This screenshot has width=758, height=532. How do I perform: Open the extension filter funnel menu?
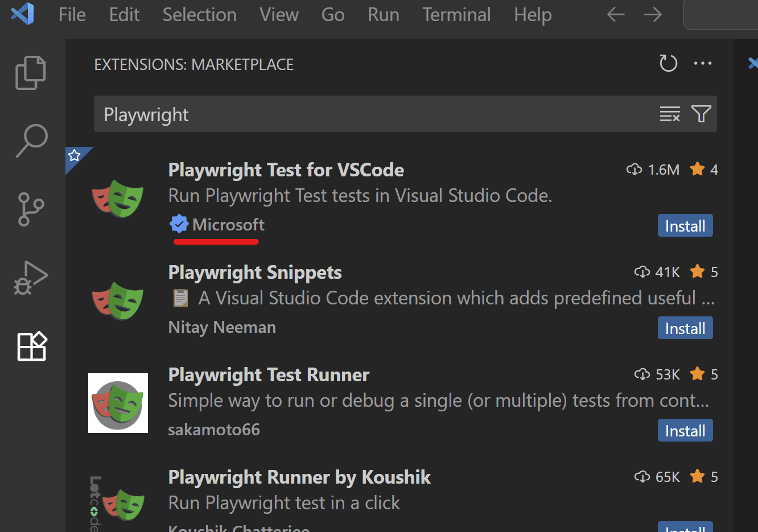tap(701, 114)
